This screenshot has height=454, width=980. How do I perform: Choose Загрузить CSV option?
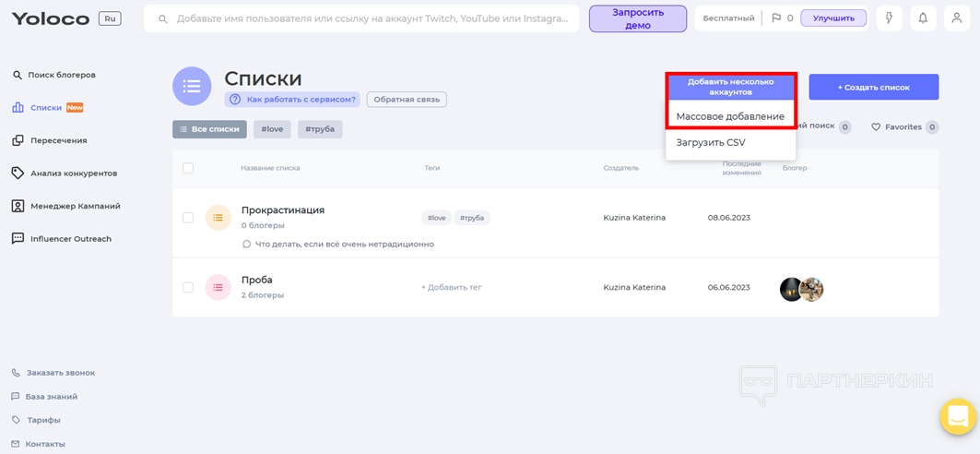711,143
